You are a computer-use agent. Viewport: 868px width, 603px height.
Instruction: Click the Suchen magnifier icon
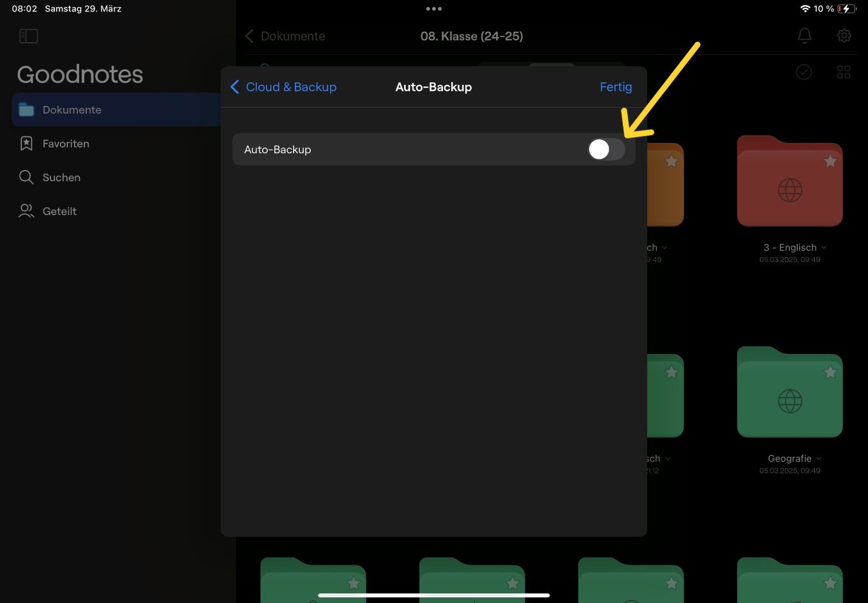(x=26, y=177)
